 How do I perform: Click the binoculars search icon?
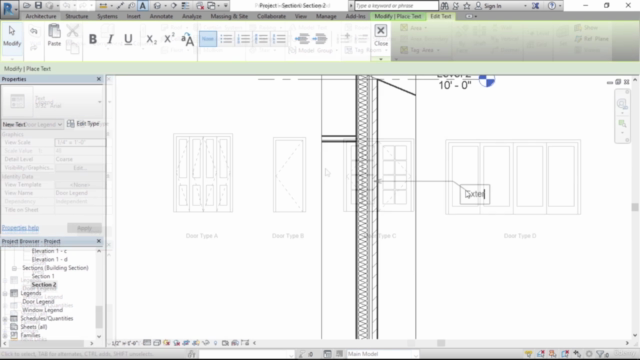[x=444, y=6]
